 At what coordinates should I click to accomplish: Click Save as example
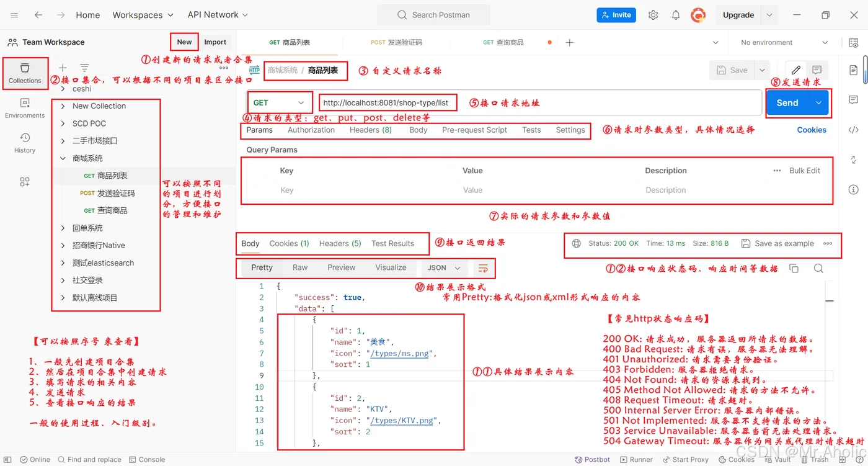(x=778, y=243)
